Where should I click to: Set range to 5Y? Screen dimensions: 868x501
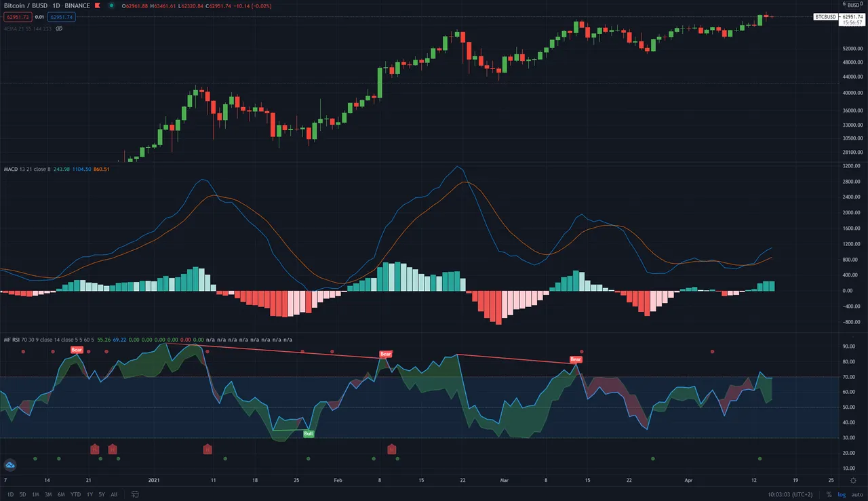[102, 494]
